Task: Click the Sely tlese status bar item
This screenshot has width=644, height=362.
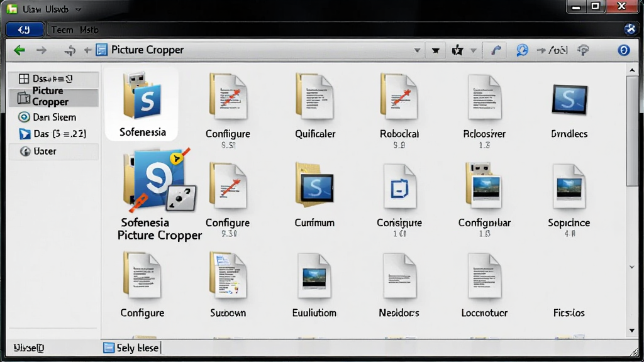Action: (x=131, y=348)
